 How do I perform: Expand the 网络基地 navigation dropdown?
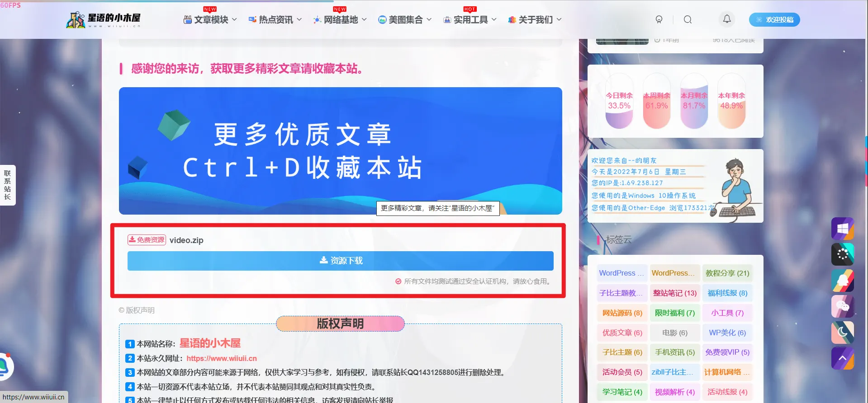point(340,19)
